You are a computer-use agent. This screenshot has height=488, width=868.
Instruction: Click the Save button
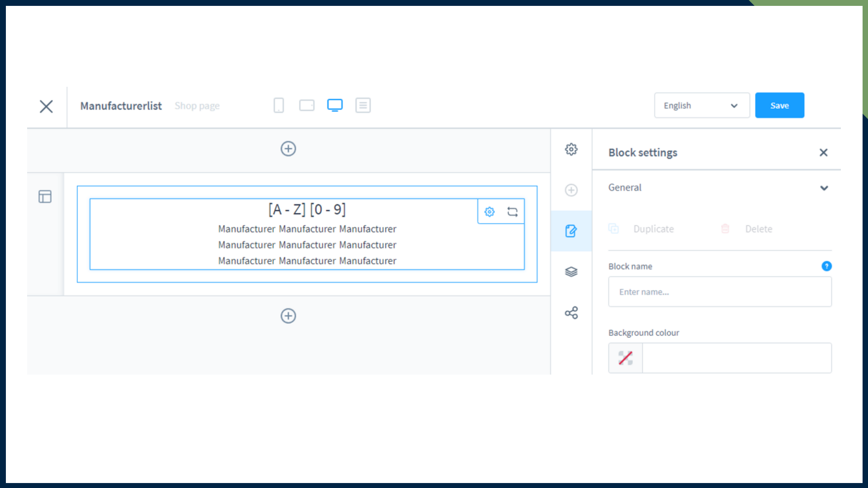779,105
